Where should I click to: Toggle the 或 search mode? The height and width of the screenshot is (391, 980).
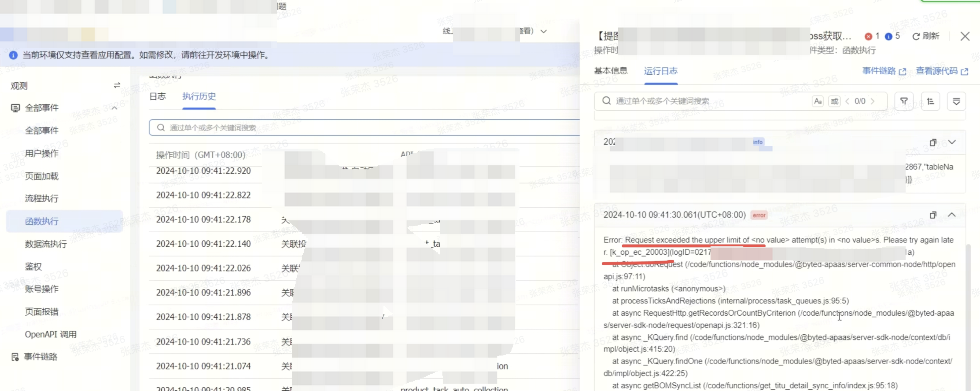[x=834, y=101]
